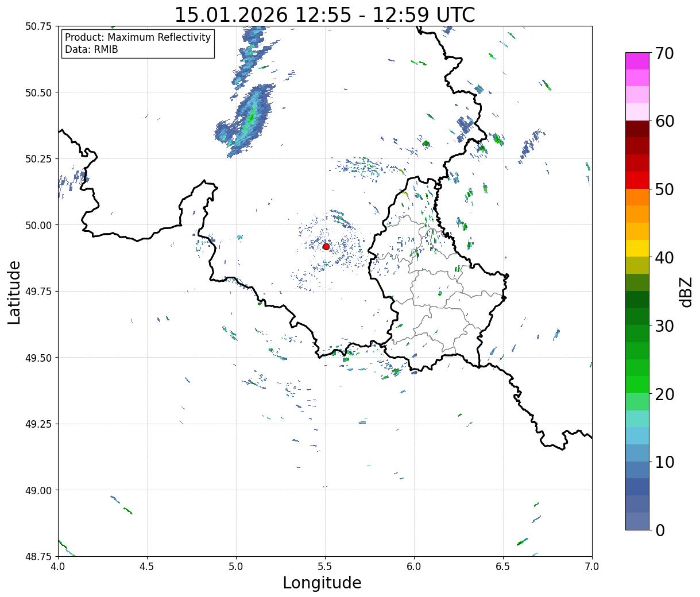
Task: Click longitude tick label 6.5
Action: (x=503, y=566)
